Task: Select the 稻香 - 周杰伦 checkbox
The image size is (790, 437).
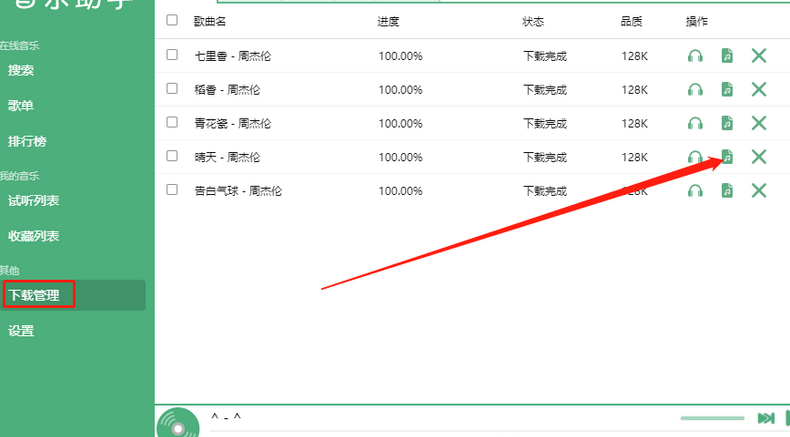Action: (172, 88)
